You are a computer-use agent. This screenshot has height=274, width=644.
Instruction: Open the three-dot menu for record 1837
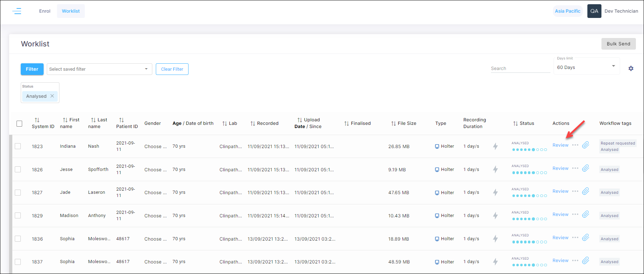coord(575,261)
